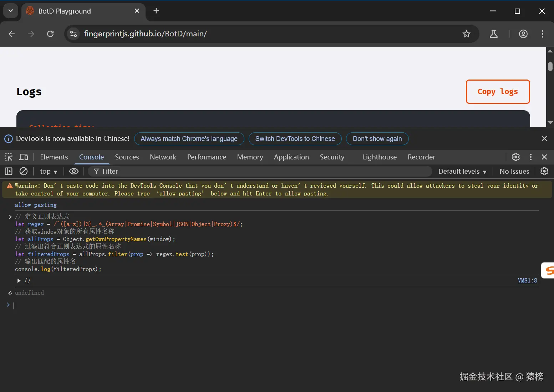Open the tab search dropdown arrow

pyautogui.click(x=11, y=11)
